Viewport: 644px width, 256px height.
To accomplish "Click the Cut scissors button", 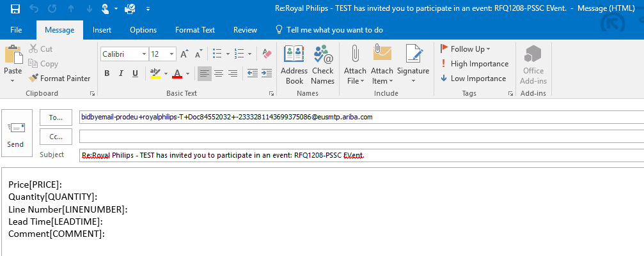I will [40, 49].
